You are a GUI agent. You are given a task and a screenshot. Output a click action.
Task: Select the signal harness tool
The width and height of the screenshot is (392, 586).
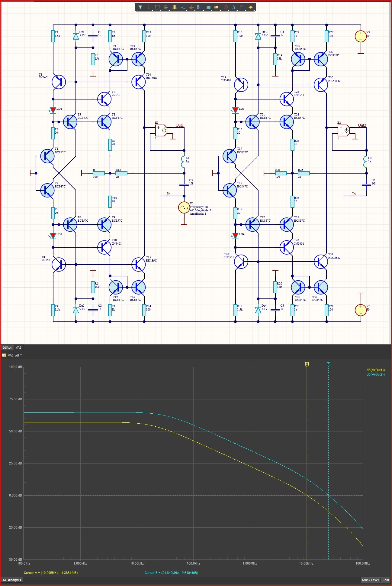(x=200, y=7)
